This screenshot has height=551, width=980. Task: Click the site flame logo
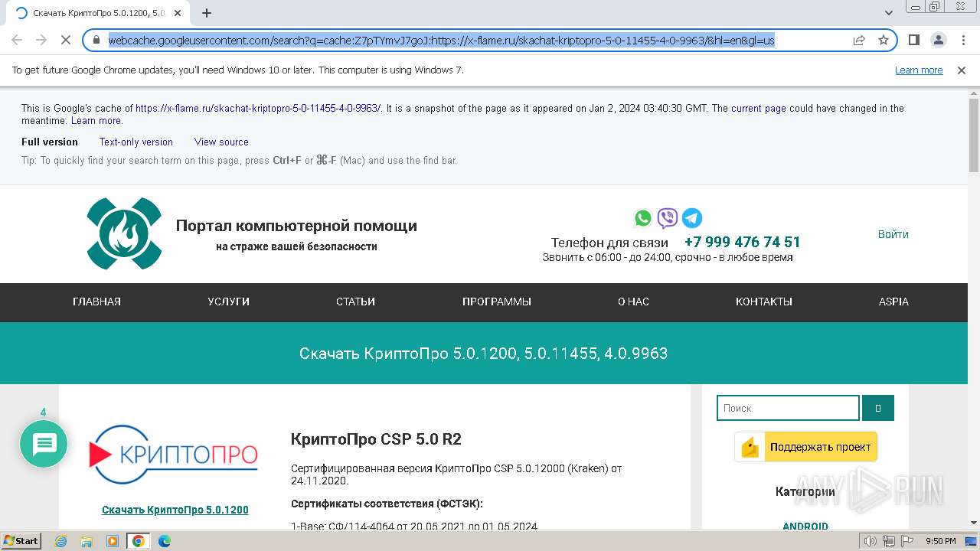pyautogui.click(x=124, y=234)
